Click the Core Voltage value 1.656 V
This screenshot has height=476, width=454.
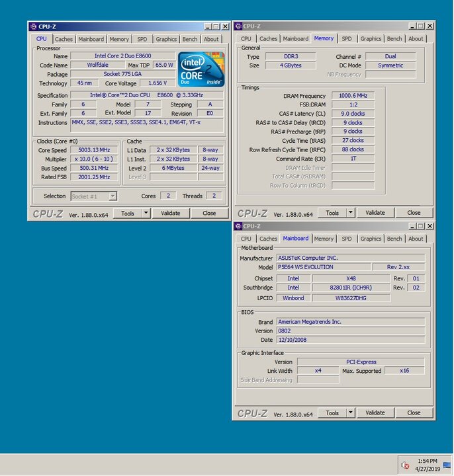(x=158, y=83)
